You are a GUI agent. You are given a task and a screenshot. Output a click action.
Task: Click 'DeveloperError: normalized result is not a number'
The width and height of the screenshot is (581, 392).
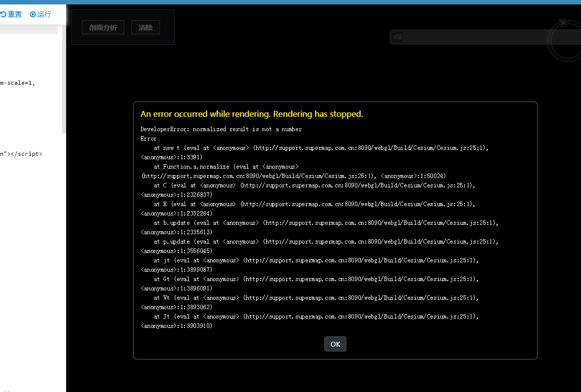(x=221, y=129)
